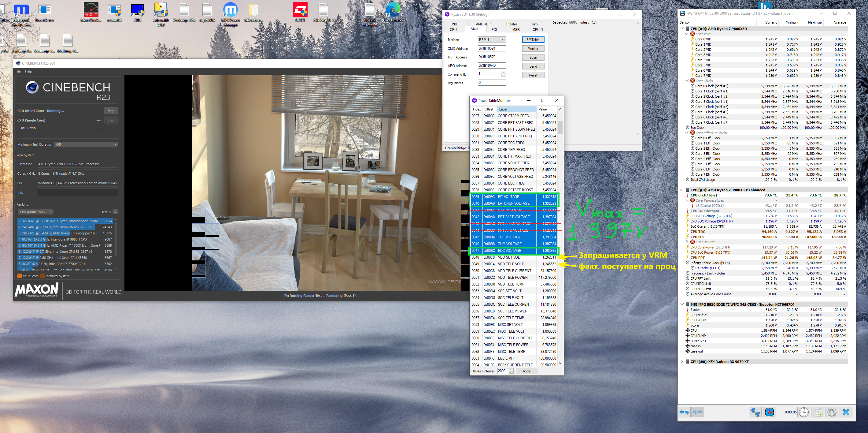The height and width of the screenshot is (433, 868).
Task: Open the Cinebench Help menu
Action: [x=28, y=72]
